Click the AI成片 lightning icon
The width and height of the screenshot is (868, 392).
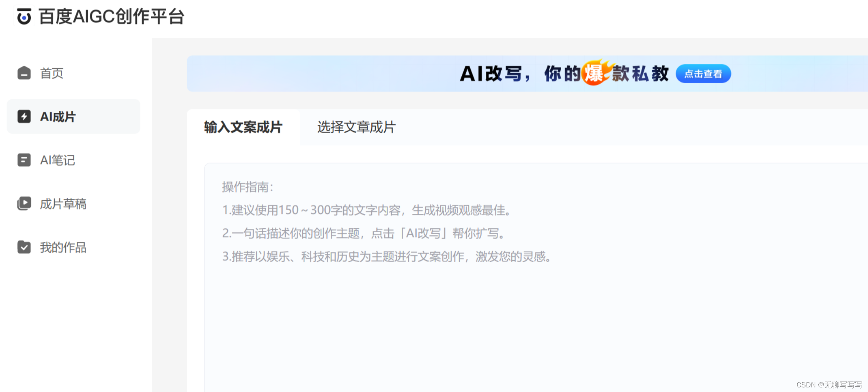pyautogui.click(x=24, y=116)
